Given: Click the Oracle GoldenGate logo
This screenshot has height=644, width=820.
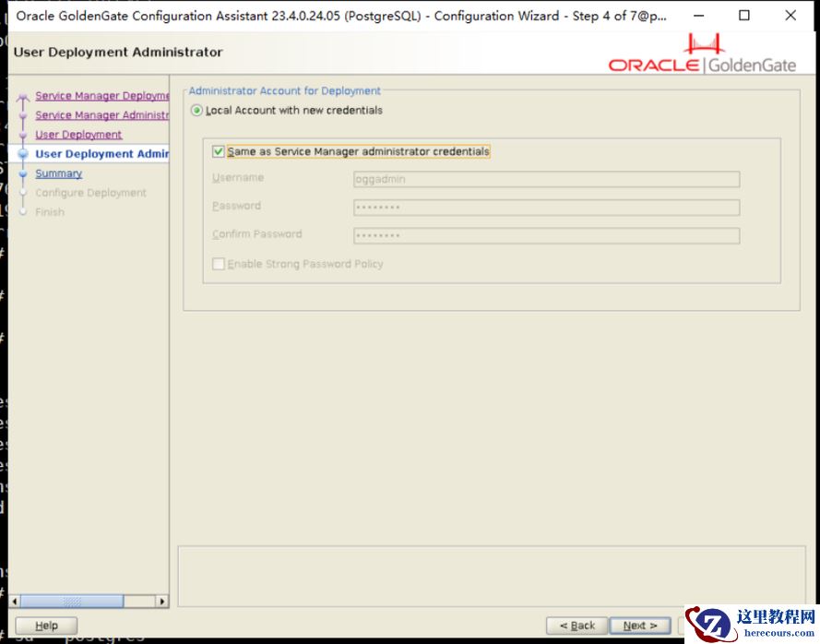Looking at the screenshot, I should pos(702,53).
